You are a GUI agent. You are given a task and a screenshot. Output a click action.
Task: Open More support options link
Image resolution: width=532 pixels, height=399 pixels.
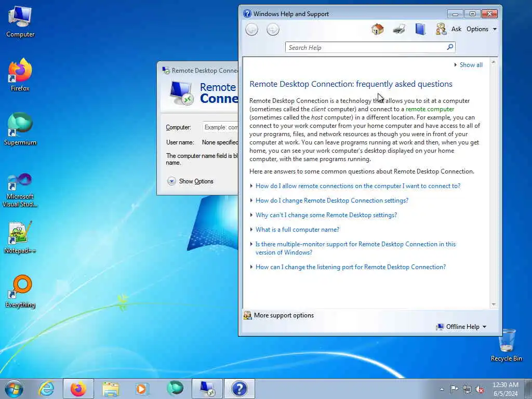(284, 315)
